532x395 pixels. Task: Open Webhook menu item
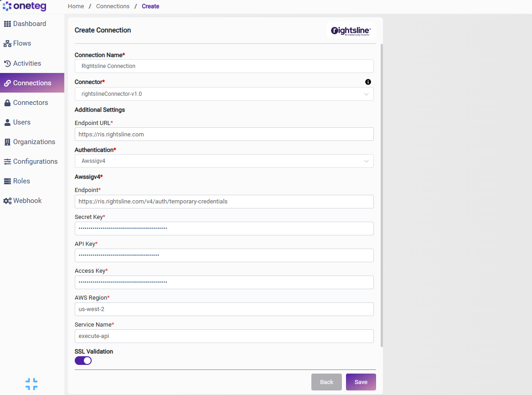click(x=32, y=201)
